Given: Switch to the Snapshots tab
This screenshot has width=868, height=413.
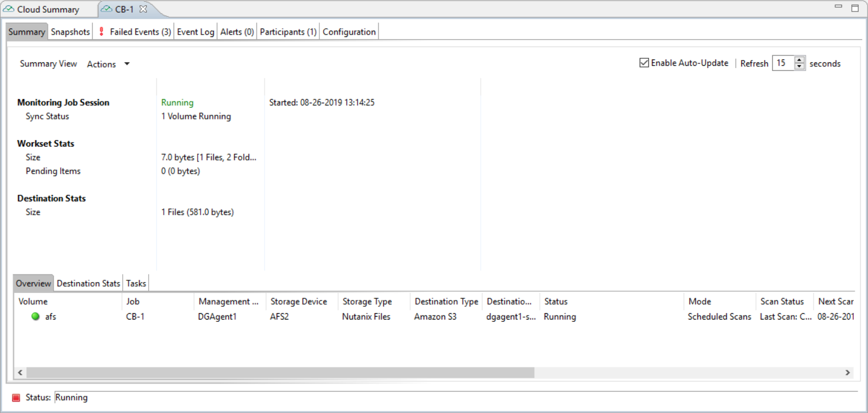Looking at the screenshot, I should click(70, 32).
